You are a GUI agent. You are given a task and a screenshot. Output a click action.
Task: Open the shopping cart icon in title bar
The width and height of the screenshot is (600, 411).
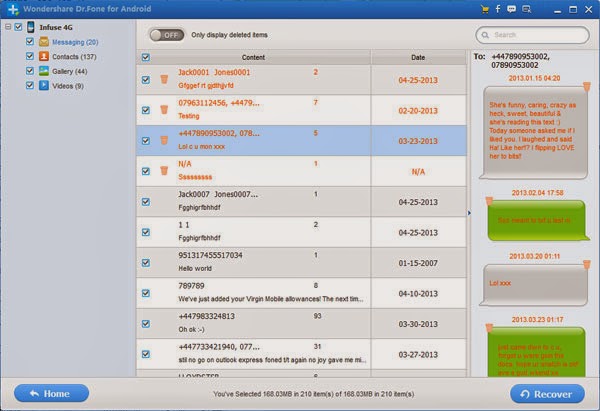click(485, 10)
